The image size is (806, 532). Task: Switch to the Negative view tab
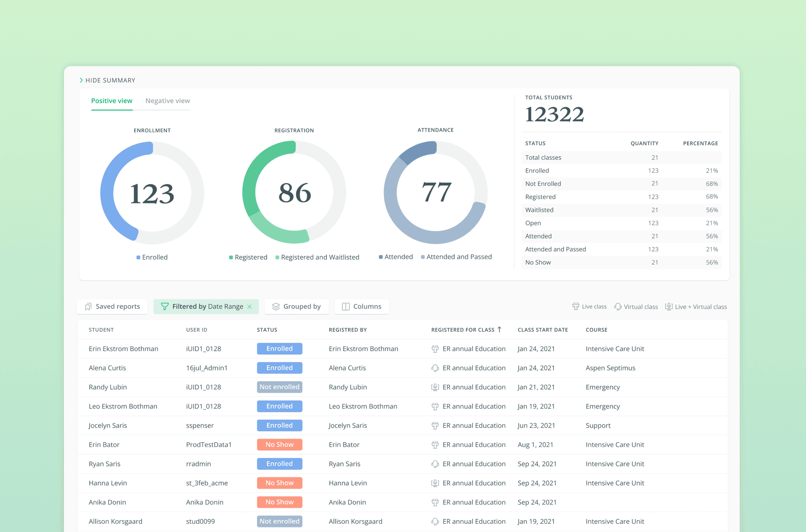pyautogui.click(x=168, y=101)
